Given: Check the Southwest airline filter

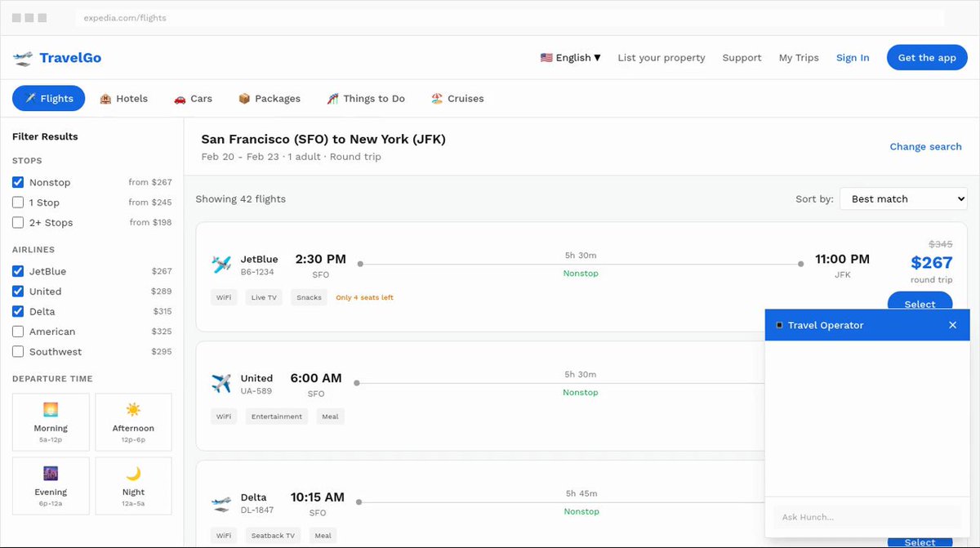Looking at the screenshot, I should click(18, 352).
